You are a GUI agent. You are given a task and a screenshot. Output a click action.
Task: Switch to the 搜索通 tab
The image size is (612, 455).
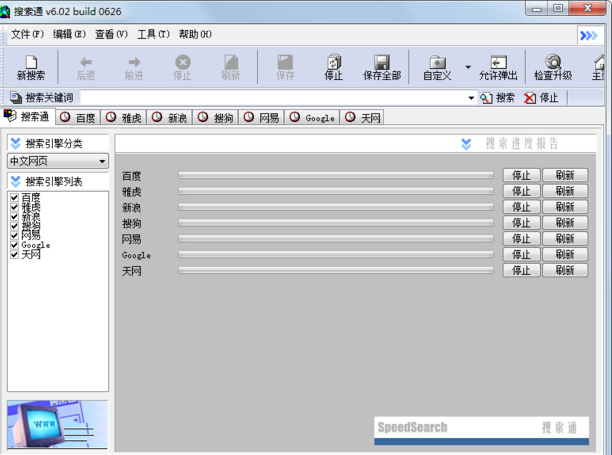coord(27,116)
